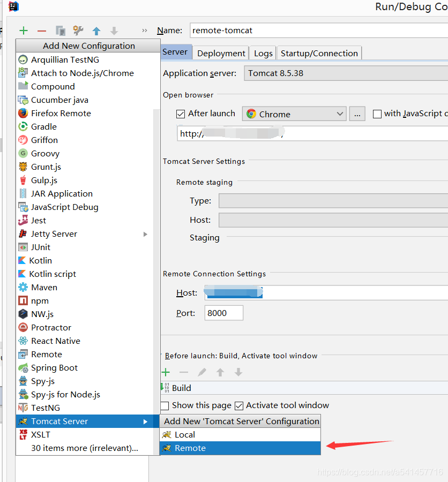
Task: Click the http URL input field
Action: 312,133
